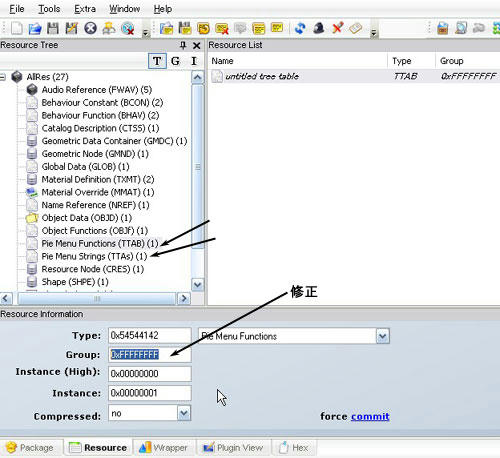Click the commit link
This screenshot has height=458, width=500.
click(370, 416)
